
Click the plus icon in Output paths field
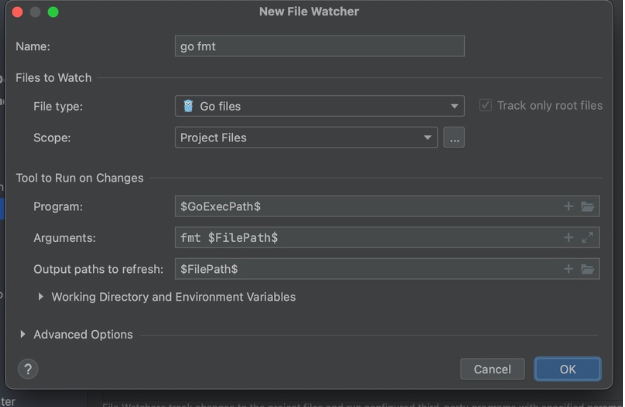tap(569, 269)
